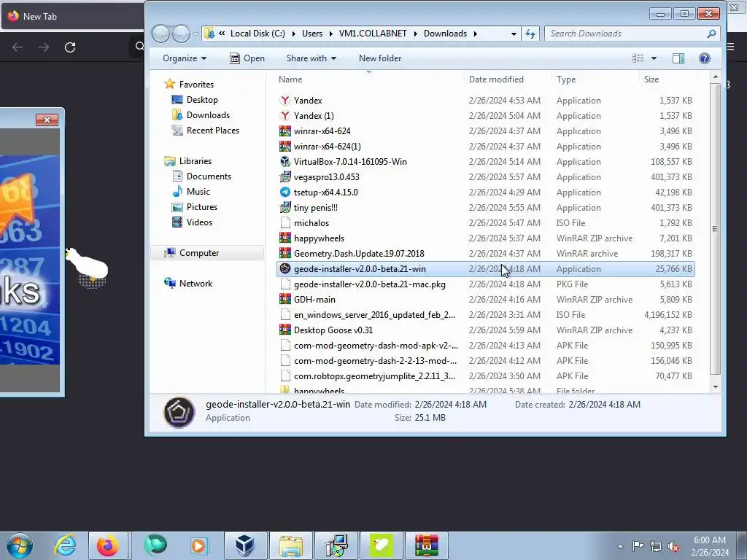The width and height of the screenshot is (747, 560).
Task: Open the recent pages dropdown arrow
Action: (196, 34)
